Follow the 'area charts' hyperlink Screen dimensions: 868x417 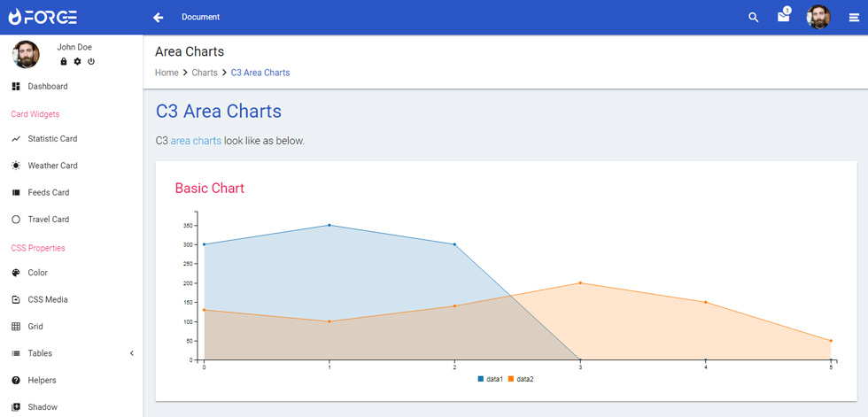point(196,141)
